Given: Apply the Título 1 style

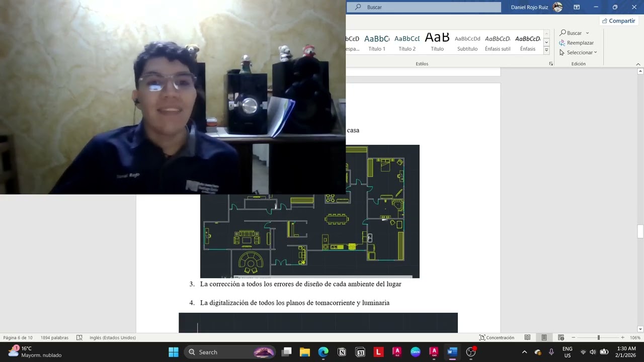Looking at the screenshot, I should click(x=377, y=43).
